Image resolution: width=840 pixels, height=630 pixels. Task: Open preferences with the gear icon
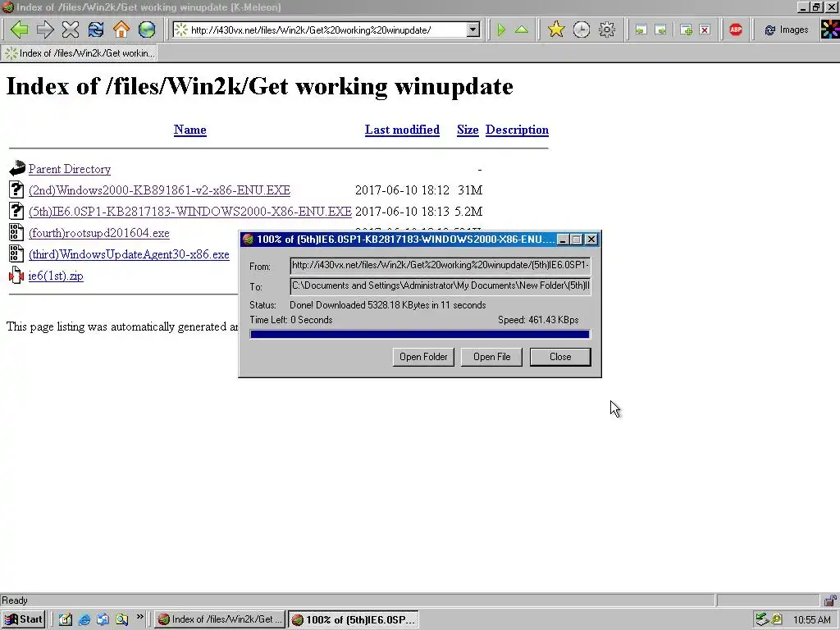coord(606,30)
